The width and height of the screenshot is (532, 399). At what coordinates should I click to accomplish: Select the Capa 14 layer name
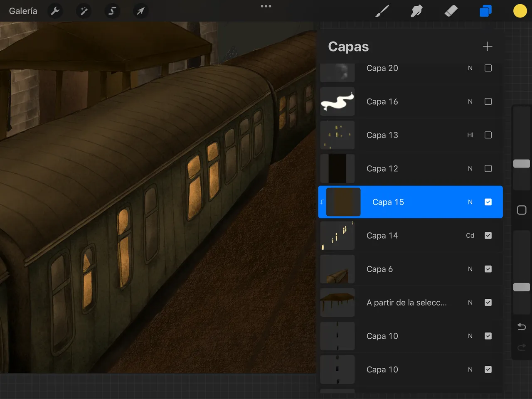click(382, 236)
